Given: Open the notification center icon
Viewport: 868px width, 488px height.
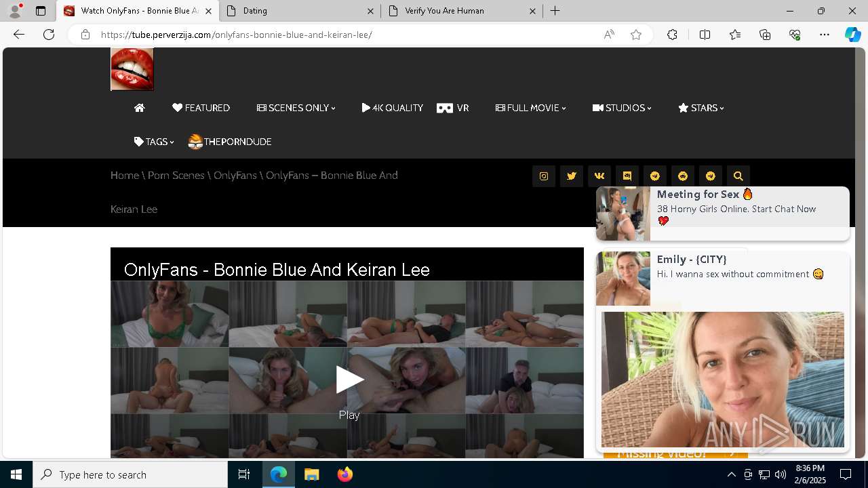Looking at the screenshot, I should pyautogui.click(x=846, y=474).
